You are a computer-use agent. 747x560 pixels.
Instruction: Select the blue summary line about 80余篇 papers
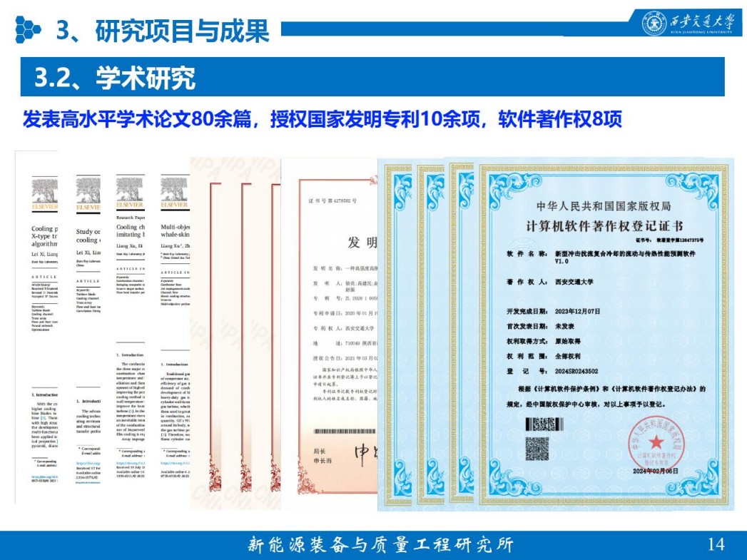point(322,118)
